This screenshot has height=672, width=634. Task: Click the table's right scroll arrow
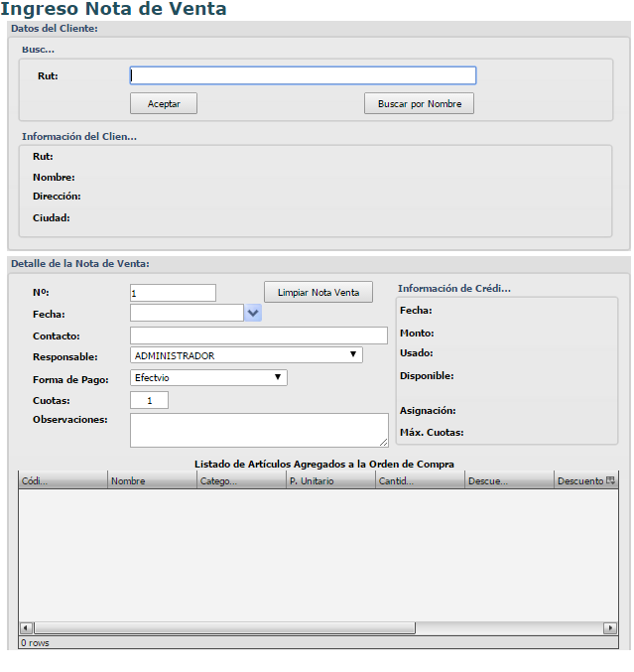click(x=609, y=628)
